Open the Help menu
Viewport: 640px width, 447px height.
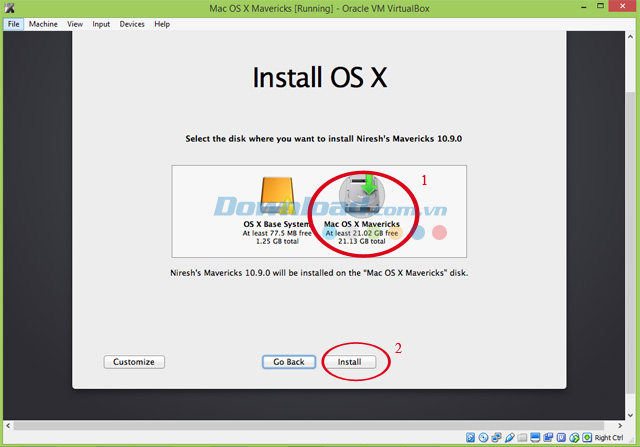pos(162,24)
